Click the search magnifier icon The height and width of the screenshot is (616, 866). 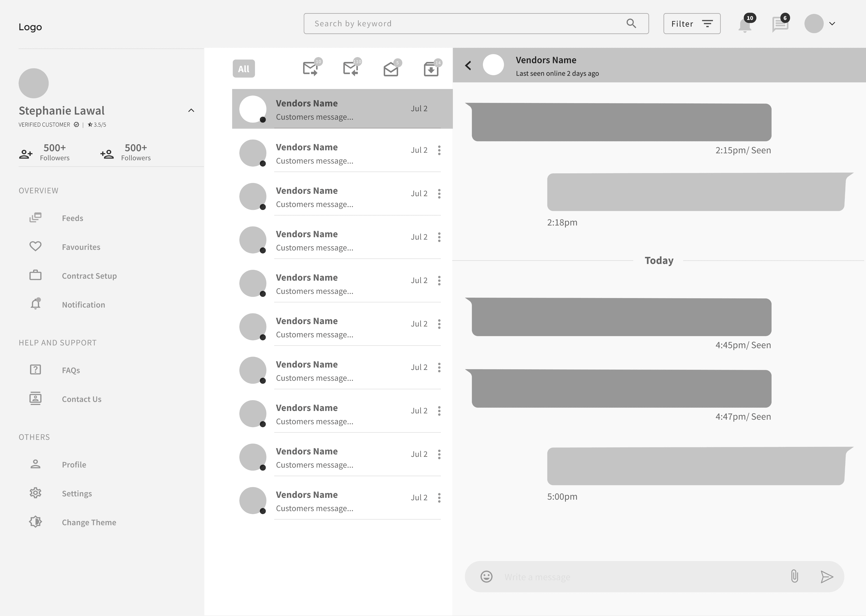(x=631, y=23)
